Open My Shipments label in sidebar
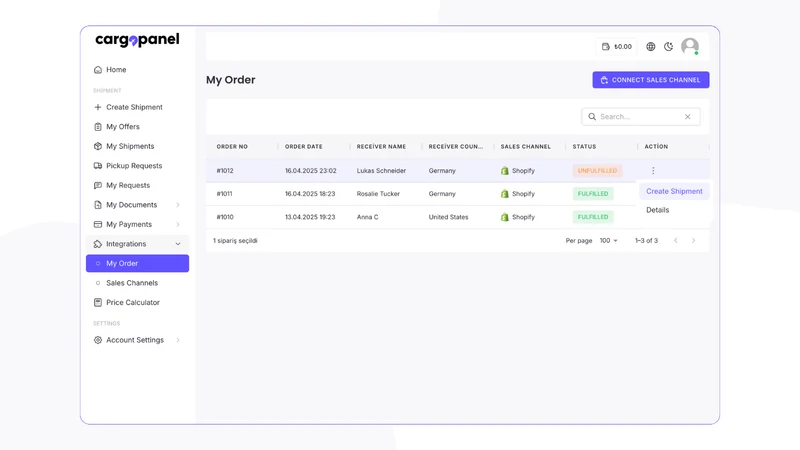The width and height of the screenshot is (800, 450). 130,146
